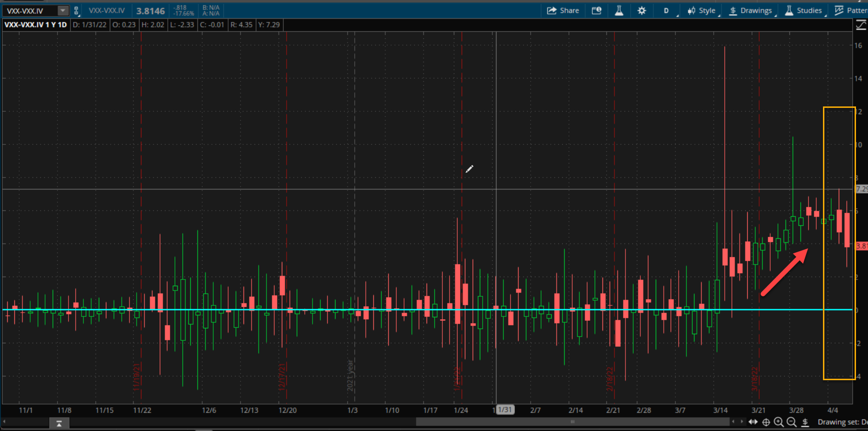Open the Studies button

point(804,11)
